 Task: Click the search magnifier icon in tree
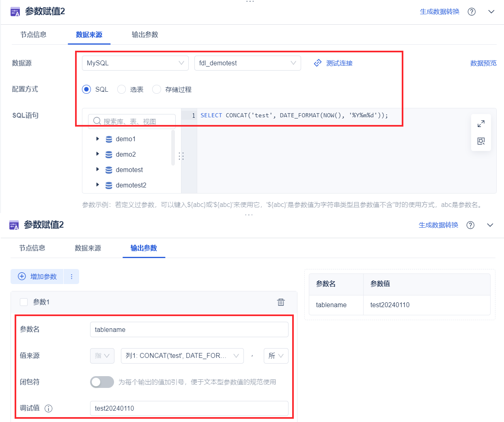click(97, 121)
